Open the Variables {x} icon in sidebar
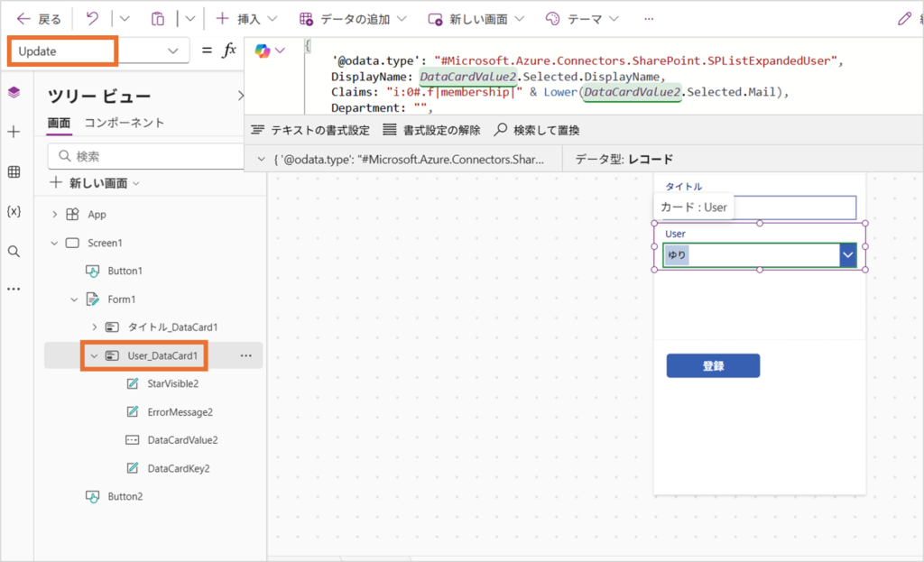The image size is (924, 562). tap(14, 211)
